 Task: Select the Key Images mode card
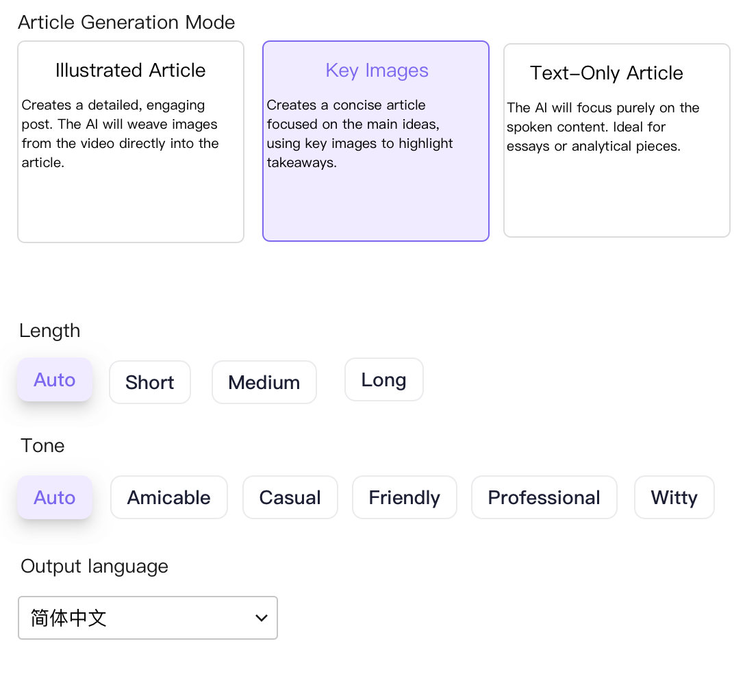point(376,141)
